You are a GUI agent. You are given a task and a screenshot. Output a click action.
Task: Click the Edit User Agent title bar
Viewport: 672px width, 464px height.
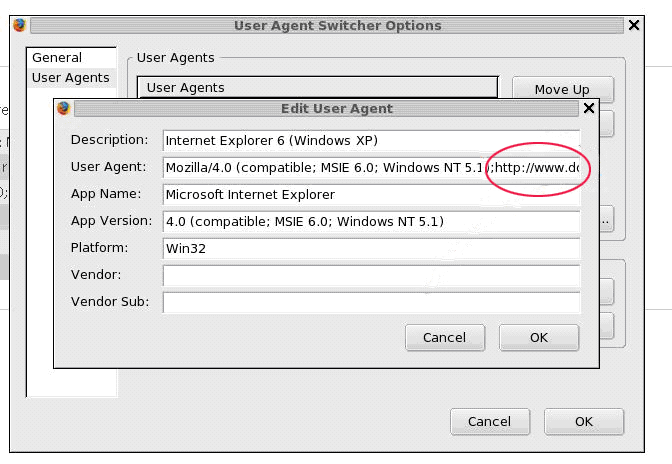pyautogui.click(x=326, y=108)
